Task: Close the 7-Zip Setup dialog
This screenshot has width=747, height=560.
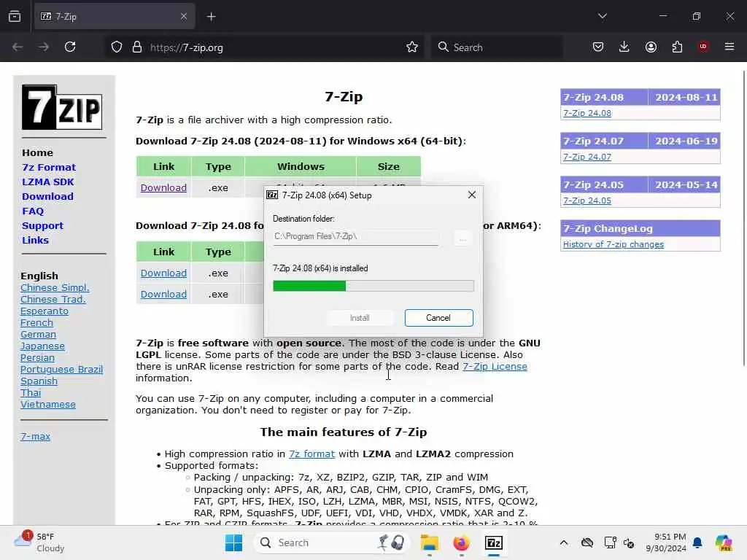Action: tap(472, 195)
